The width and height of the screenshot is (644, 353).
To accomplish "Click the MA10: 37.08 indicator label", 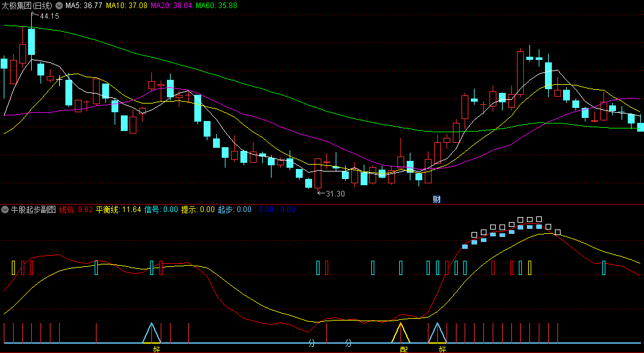I will (x=126, y=6).
